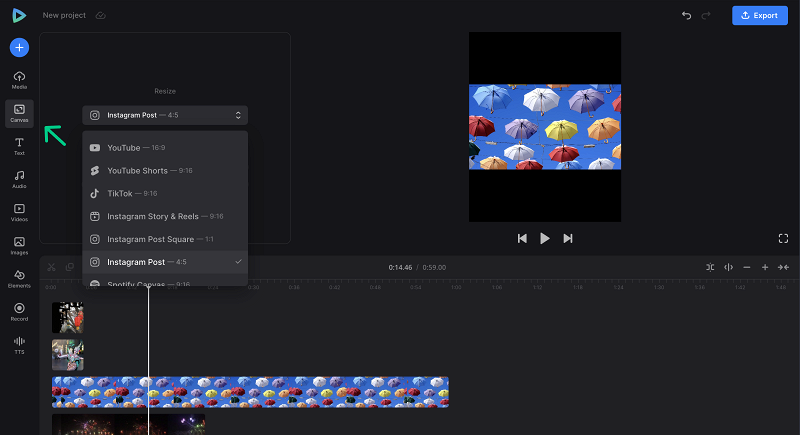
Task: Skip to next with the forward control
Action: pos(567,239)
